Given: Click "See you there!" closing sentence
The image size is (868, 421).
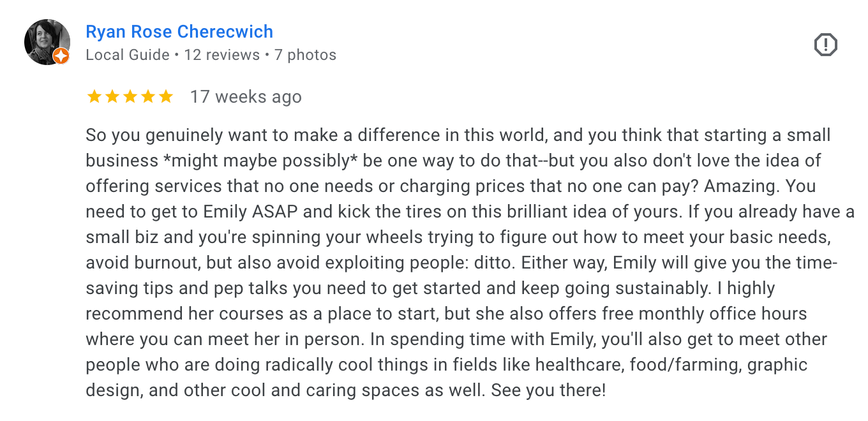Looking at the screenshot, I should (548, 390).
